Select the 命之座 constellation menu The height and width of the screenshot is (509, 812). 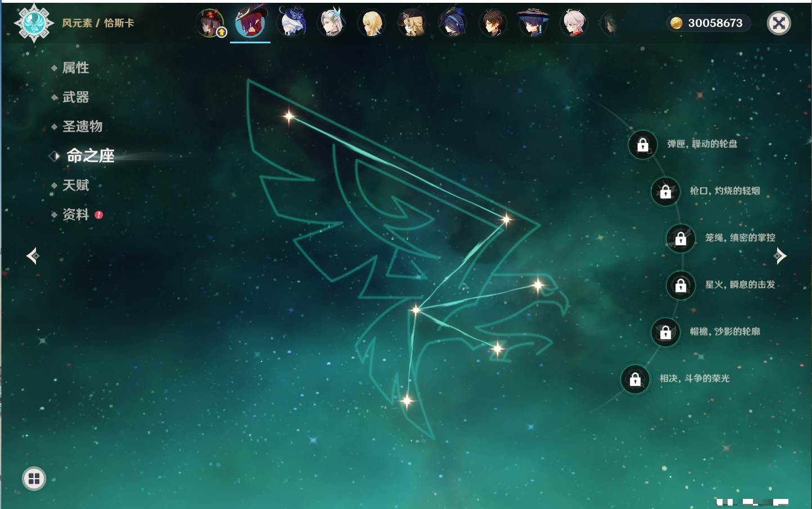pos(90,156)
